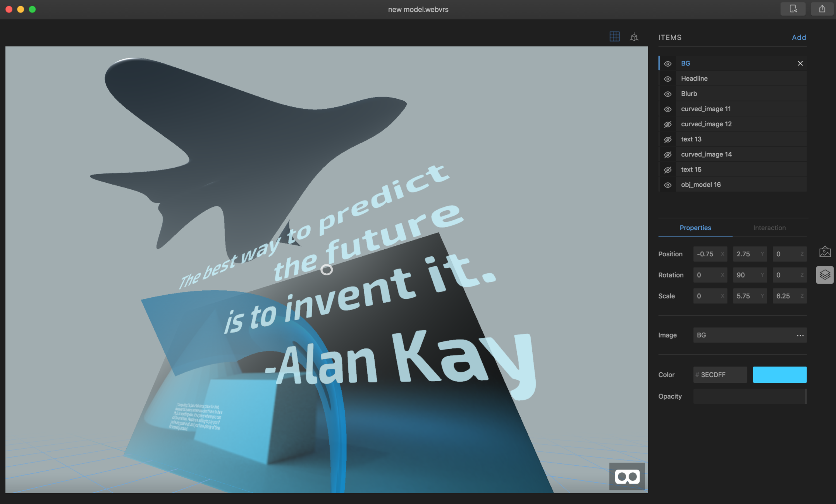The width and height of the screenshot is (836, 504).
Task: Click the 3D object perspective icon
Action: pos(634,37)
